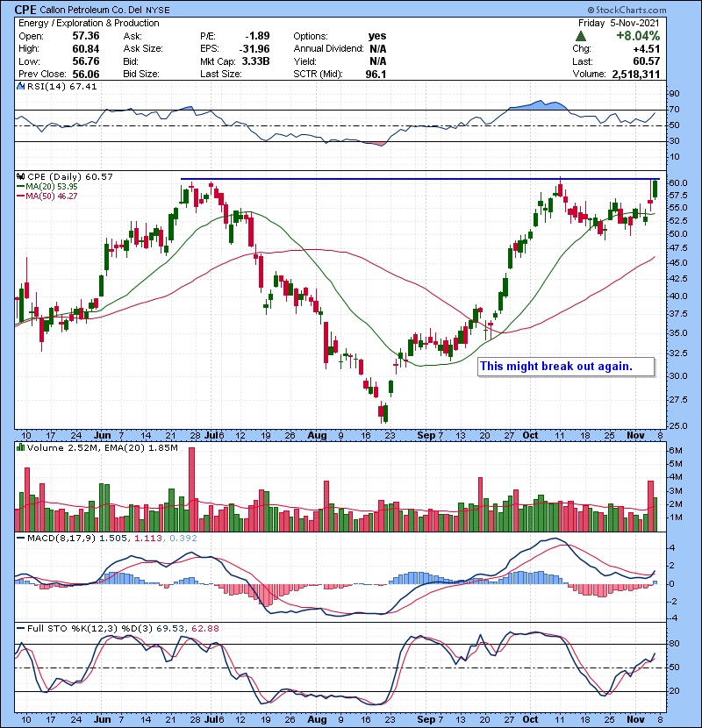Click the +8.04% percent change
The width and height of the screenshot is (702, 728).
point(638,36)
